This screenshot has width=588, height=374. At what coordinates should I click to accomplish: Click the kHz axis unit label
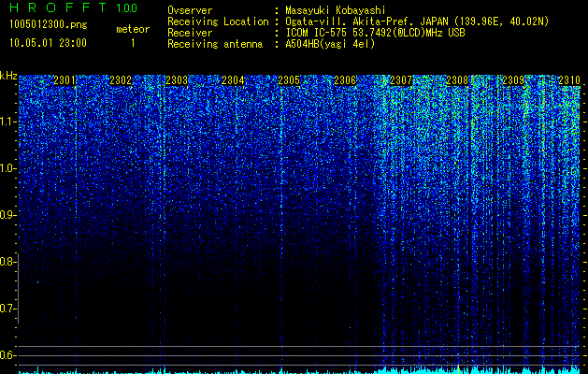click(8, 76)
